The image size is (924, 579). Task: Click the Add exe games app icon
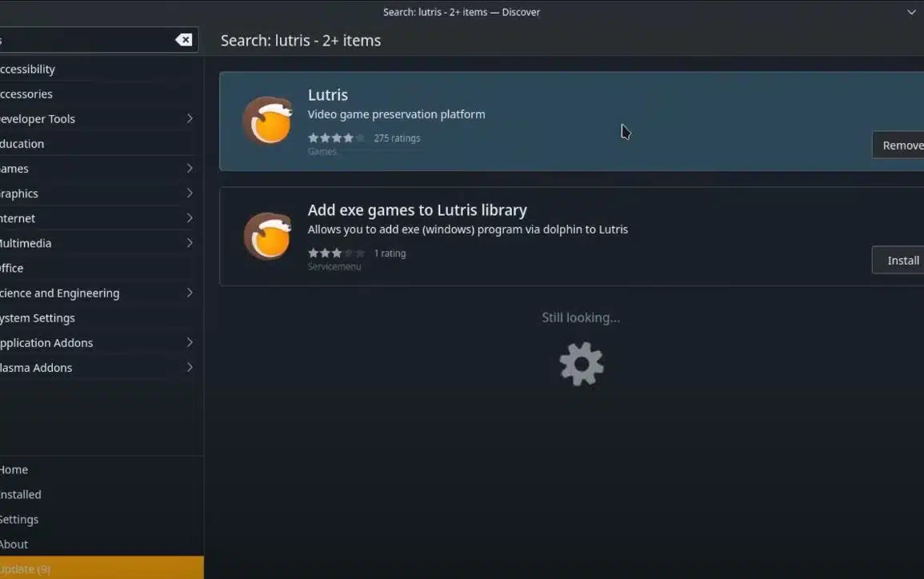coord(268,236)
